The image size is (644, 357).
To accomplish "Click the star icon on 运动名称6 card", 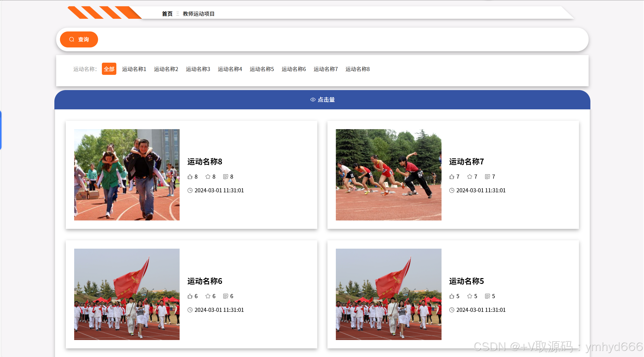I will (x=208, y=296).
